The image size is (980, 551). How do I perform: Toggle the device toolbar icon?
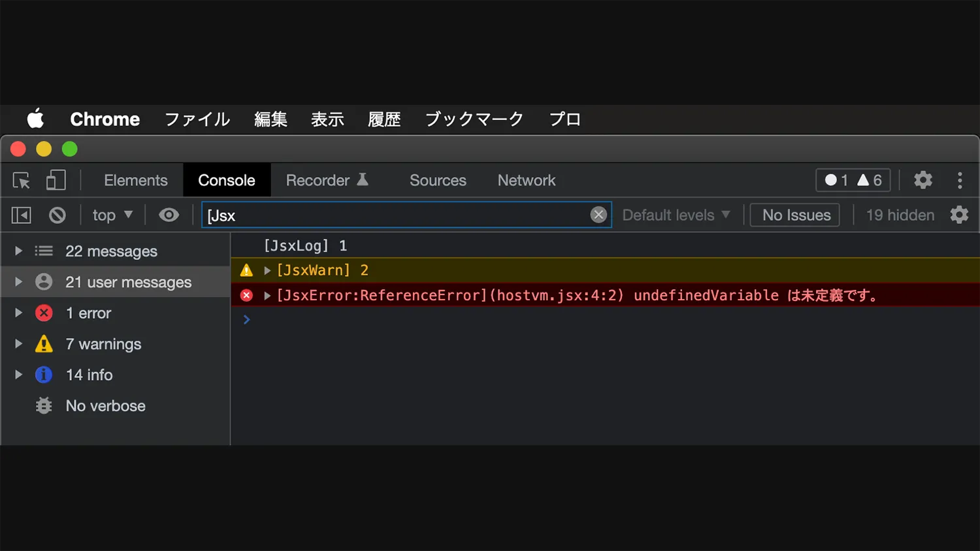click(x=56, y=180)
